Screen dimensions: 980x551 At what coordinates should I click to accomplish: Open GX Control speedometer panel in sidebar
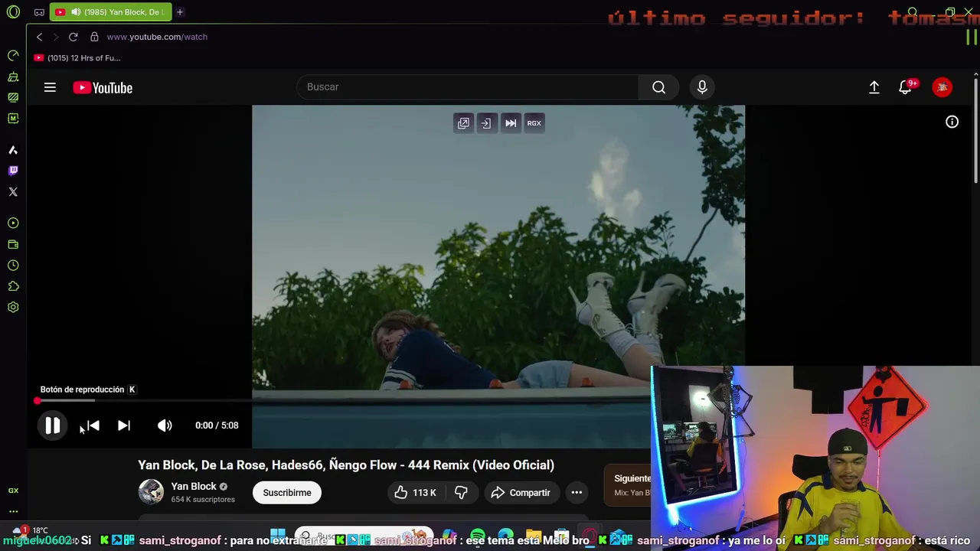(x=13, y=56)
